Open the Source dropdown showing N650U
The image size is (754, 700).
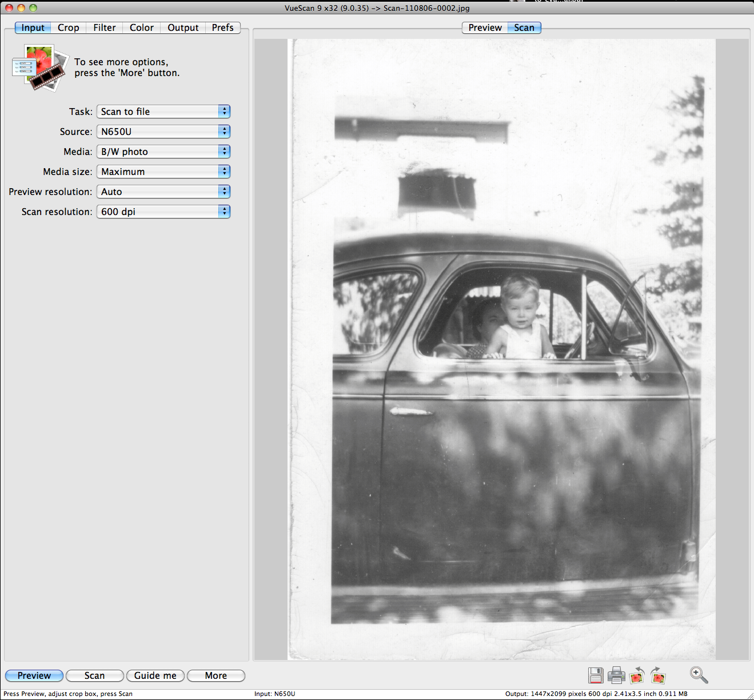[163, 132]
